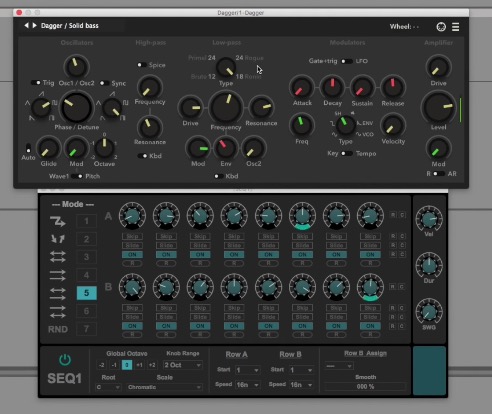The width and height of the screenshot is (492, 414).
Task: Open the Row A Start dropdown
Action: coord(247,370)
